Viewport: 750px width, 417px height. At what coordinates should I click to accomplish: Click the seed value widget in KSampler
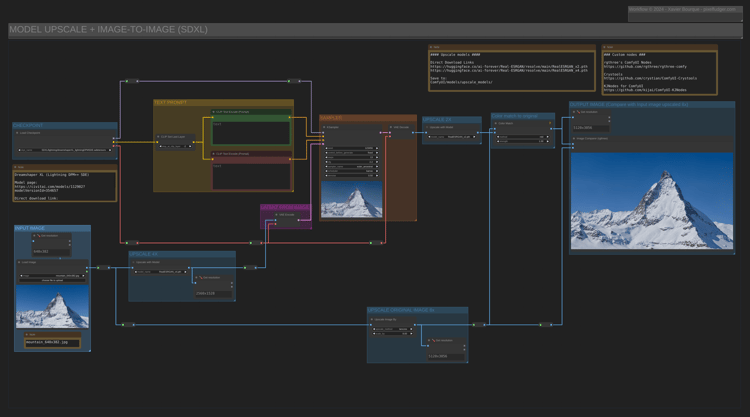click(352, 148)
